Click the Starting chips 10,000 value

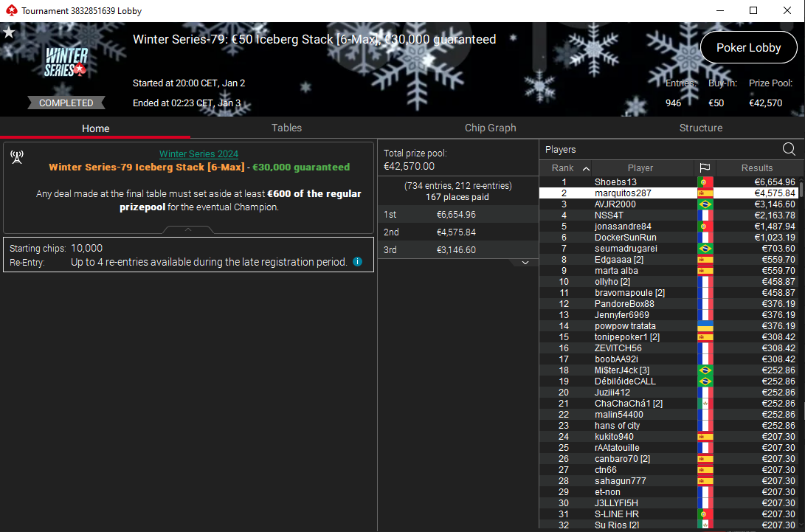(x=87, y=248)
